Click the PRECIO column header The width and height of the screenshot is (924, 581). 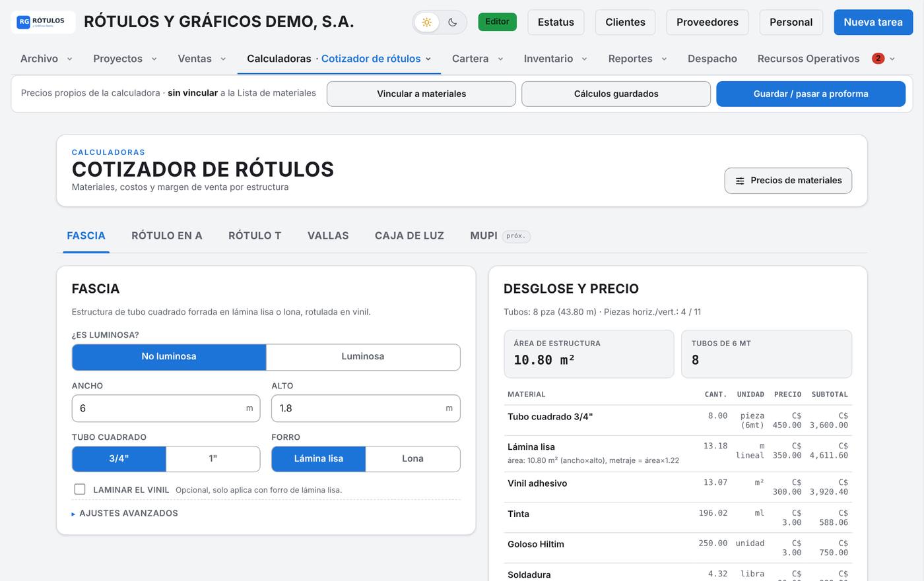coord(787,394)
